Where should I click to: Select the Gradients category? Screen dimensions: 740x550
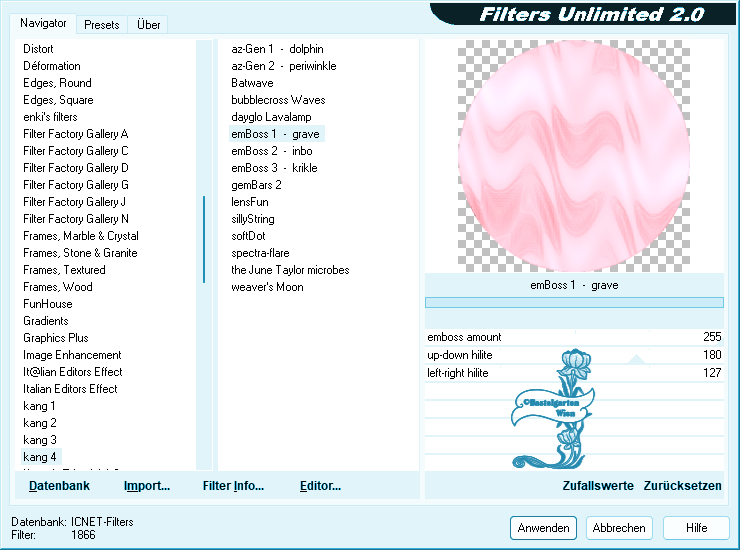[46, 321]
